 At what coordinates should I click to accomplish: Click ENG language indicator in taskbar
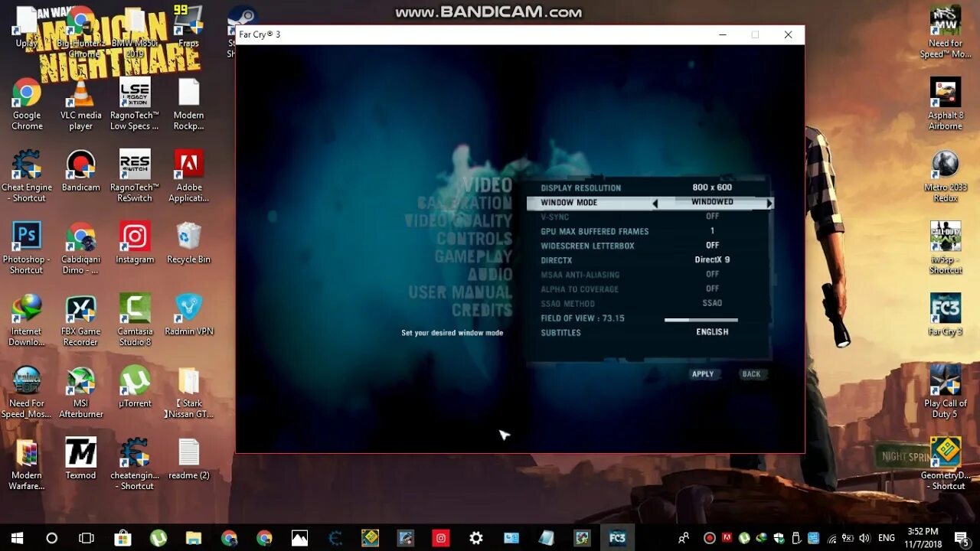(x=886, y=538)
